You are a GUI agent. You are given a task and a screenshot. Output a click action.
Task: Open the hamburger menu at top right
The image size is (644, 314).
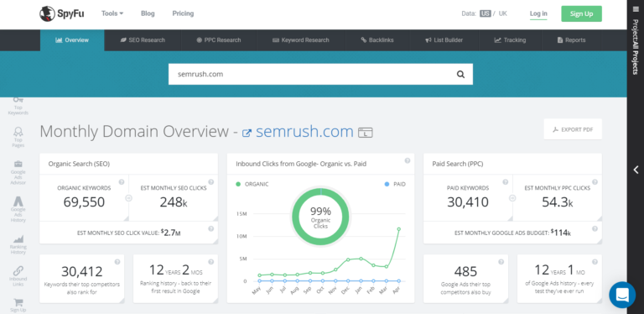[x=636, y=9]
